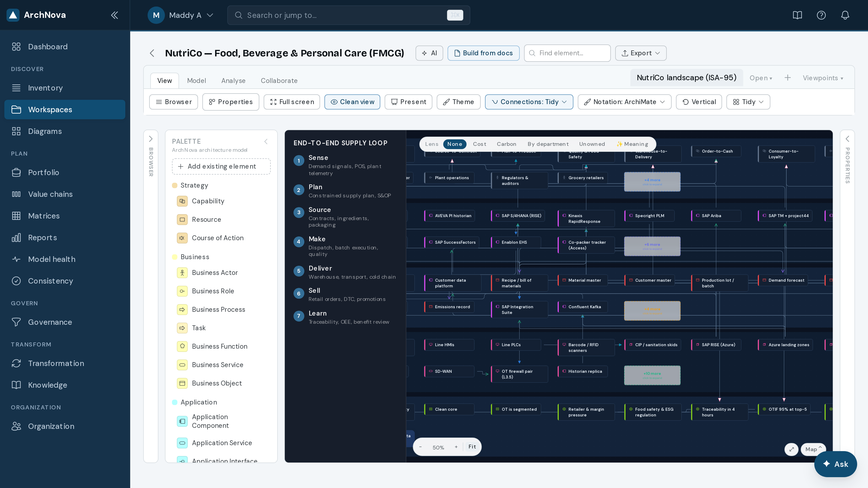868x488 pixels.
Task: Zoom in with the plus icon
Action: [456, 447]
